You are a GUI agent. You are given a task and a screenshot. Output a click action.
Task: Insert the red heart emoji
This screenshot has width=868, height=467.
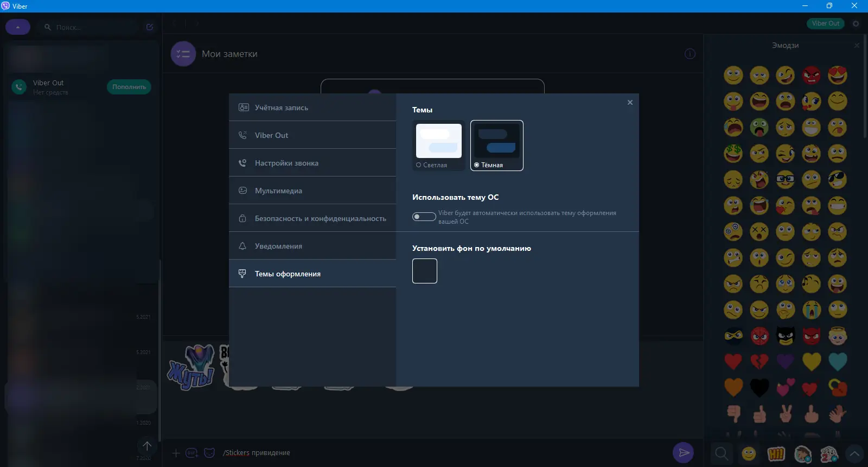point(733,362)
